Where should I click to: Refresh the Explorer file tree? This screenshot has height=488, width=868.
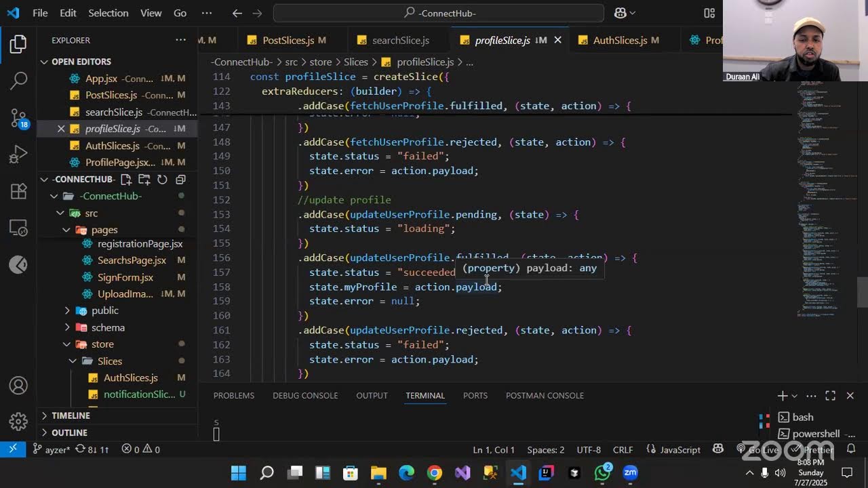162,180
